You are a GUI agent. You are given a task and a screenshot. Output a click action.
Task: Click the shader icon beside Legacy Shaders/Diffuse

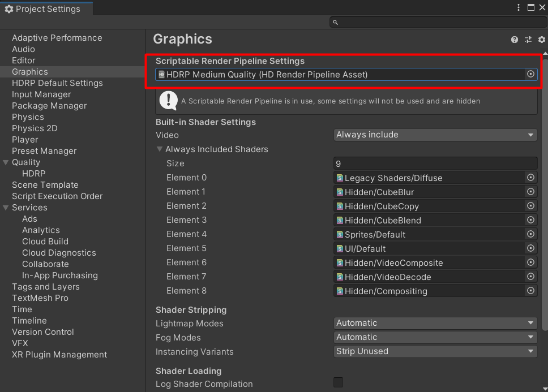340,178
